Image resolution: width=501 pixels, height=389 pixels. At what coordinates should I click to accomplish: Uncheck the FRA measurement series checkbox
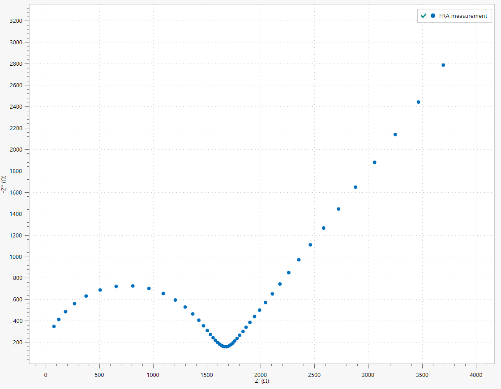click(423, 16)
